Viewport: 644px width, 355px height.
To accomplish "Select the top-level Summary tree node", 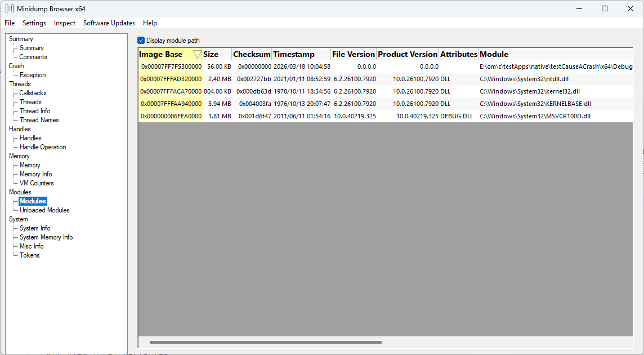I will coord(21,39).
